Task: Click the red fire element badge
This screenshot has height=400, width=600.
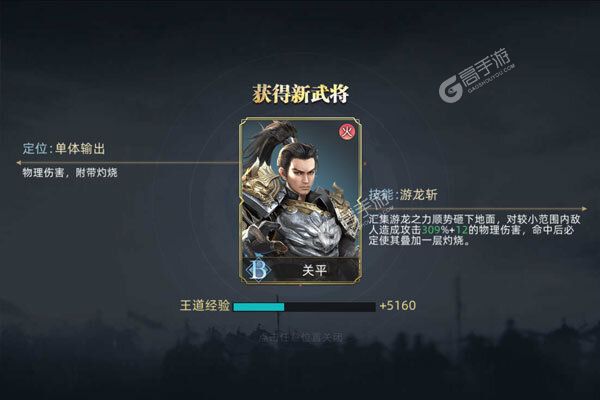Action: (x=347, y=132)
